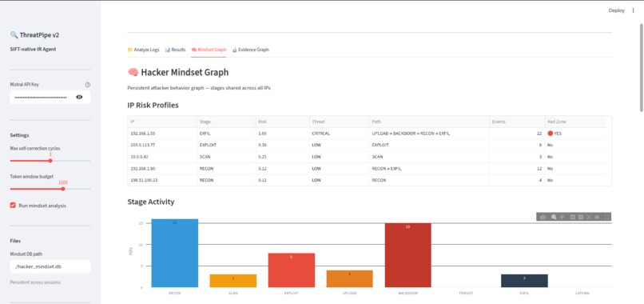The width and height of the screenshot is (644, 304).
Task: Adjust Max self-correction cycles slider handle
Action: tap(50, 161)
